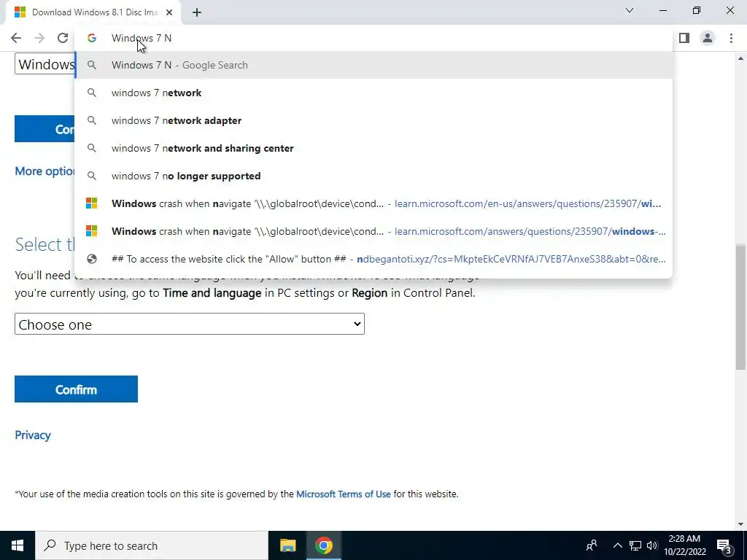This screenshot has height=560, width=747.
Task: Click Microsoft logo icon of the en-us suggestion
Action: coord(91,204)
